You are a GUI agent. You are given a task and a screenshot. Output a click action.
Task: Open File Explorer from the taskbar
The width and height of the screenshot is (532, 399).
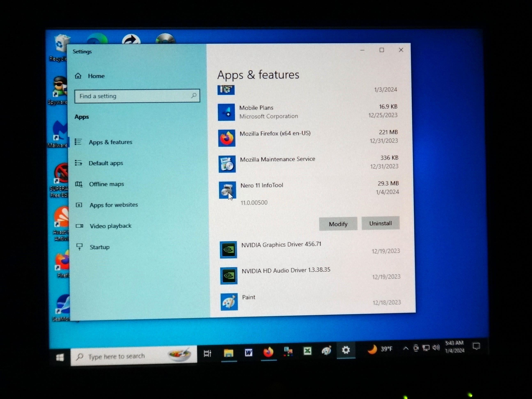(228, 353)
